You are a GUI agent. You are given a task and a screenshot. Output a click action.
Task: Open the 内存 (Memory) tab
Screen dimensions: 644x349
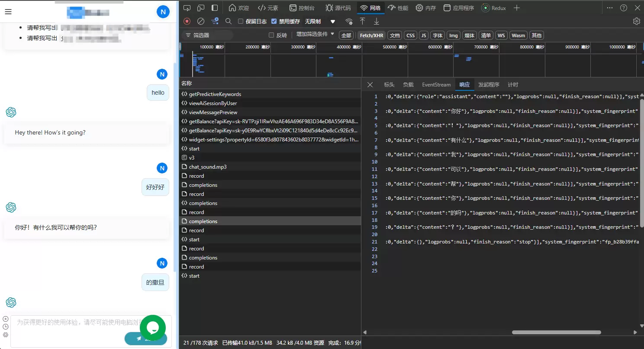(x=425, y=8)
